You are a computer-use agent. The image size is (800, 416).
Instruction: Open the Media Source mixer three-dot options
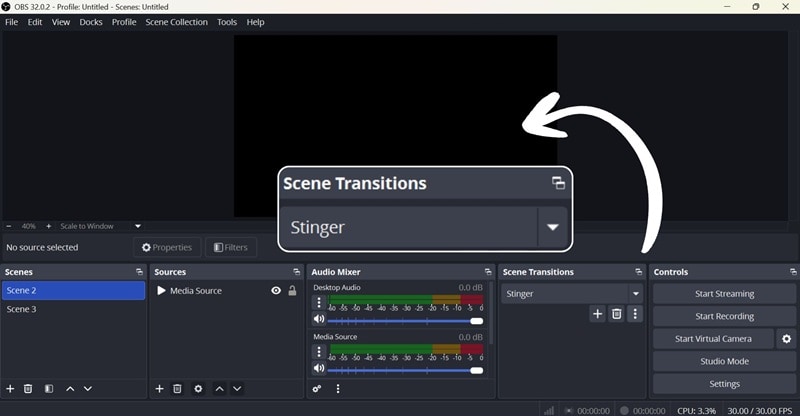(319, 352)
